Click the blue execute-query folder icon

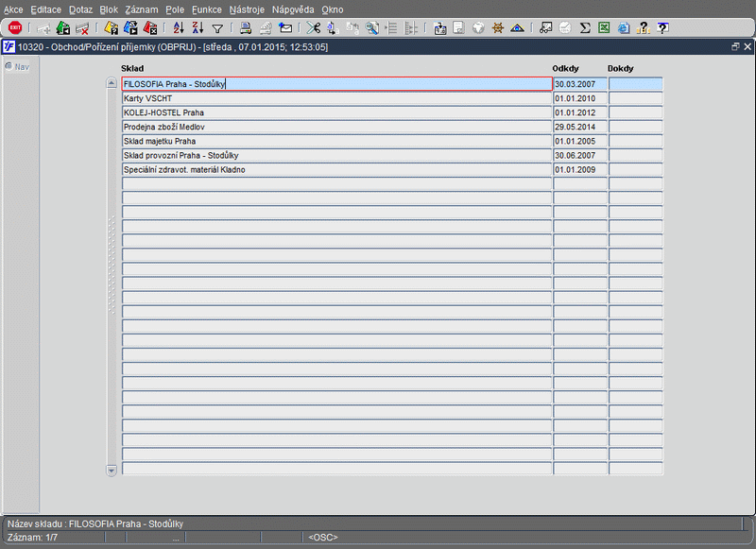pos(130,28)
